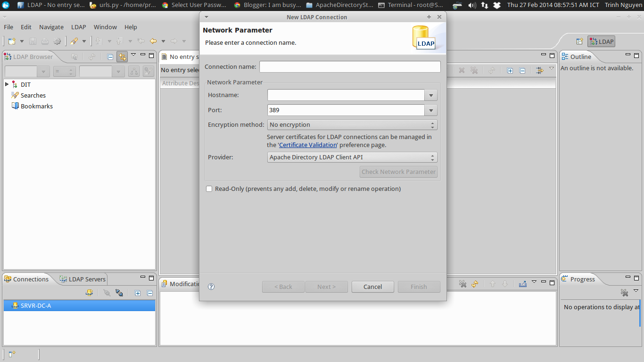Click the Open Perspective icon
The image size is (644, 362).
point(579,41)
